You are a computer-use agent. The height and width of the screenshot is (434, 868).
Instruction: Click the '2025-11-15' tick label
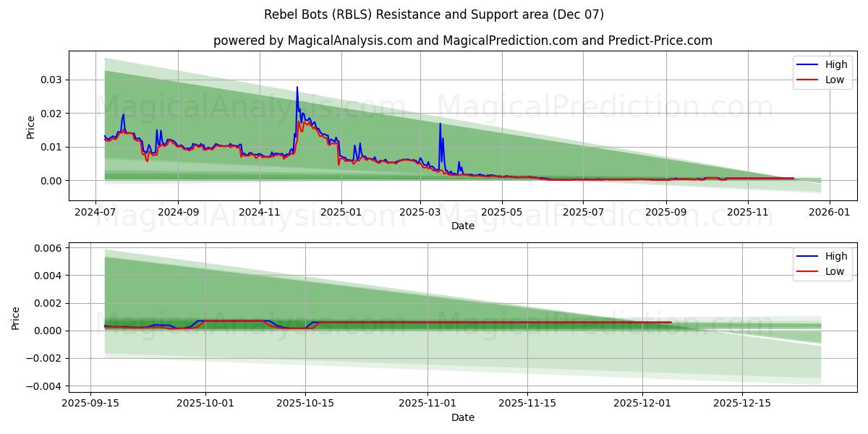(x=526, y=404)
